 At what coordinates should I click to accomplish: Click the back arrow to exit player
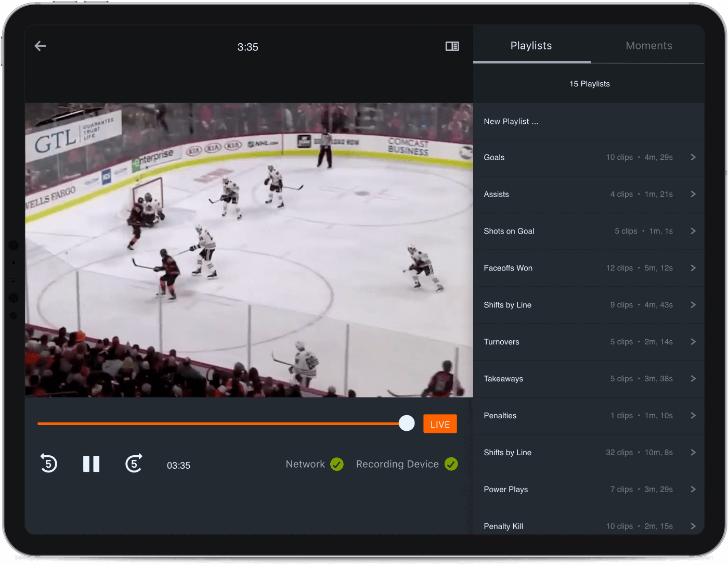click(x=40, y=46)
